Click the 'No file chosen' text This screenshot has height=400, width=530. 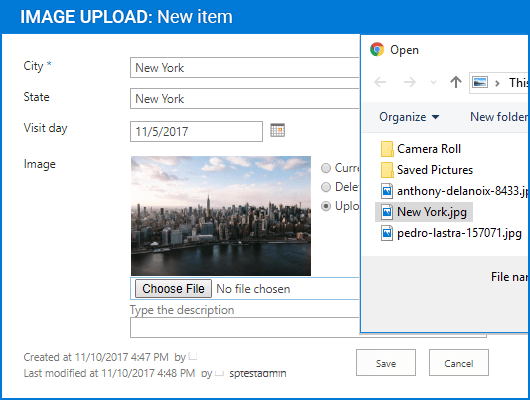point(253,289)
